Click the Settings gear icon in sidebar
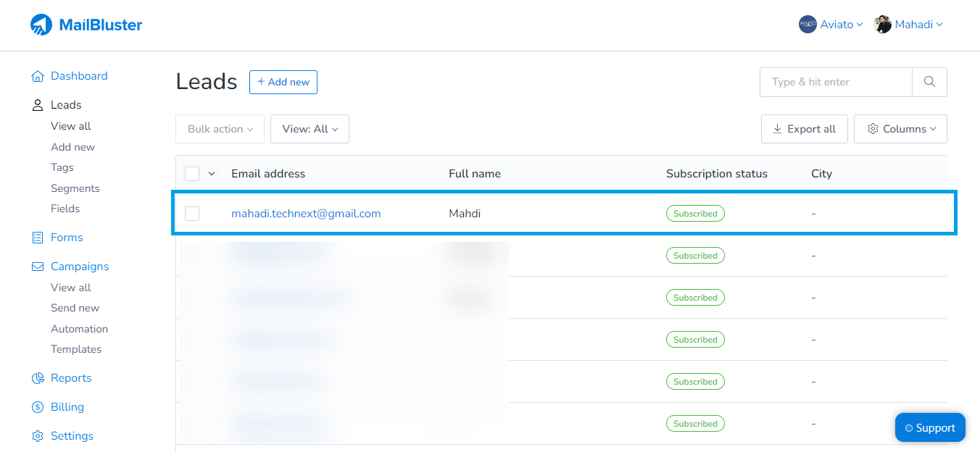Image resolution: width=980 pixels, height=452 pixels. pyautogui.click(x=38, y=436)
